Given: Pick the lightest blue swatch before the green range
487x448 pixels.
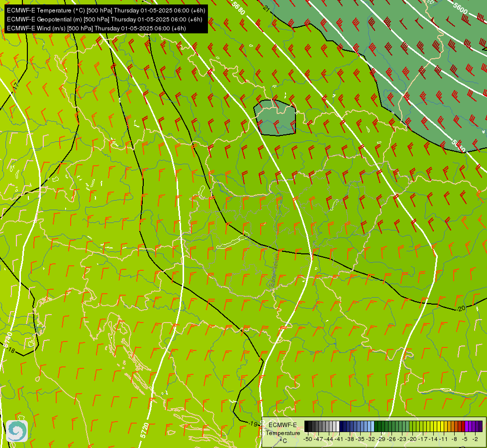Looking at the screenshot, I should click(x=373, y=426).
